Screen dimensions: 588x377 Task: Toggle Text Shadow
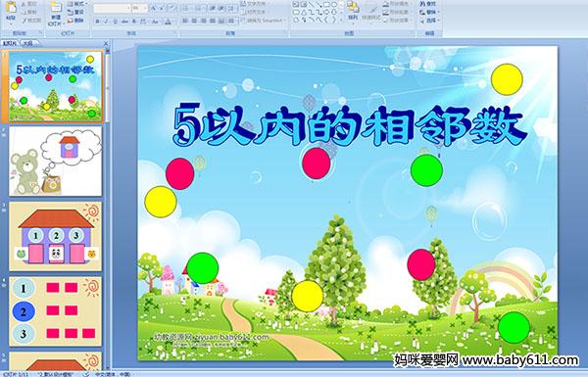pyautogui.click(x=134, y=22)
